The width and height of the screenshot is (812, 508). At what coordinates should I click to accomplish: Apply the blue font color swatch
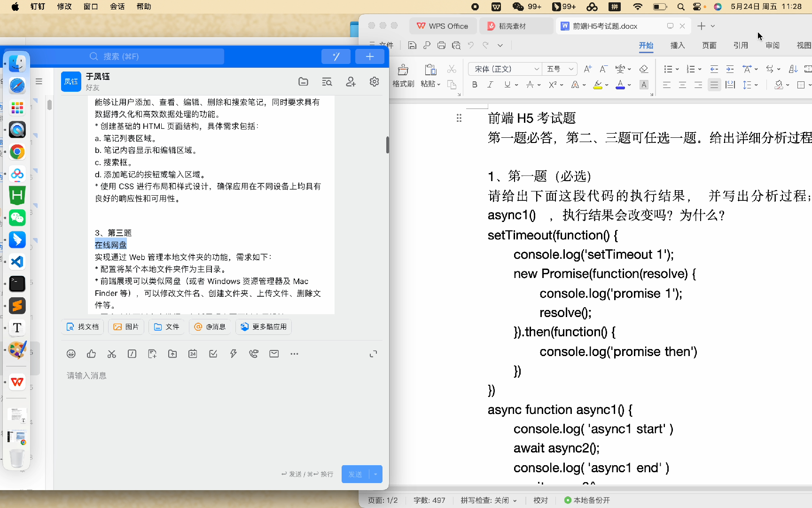(x=620, y=85)
